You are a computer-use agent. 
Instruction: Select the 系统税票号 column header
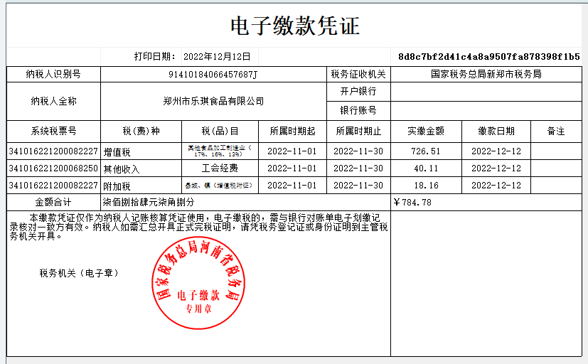[54, 132]
